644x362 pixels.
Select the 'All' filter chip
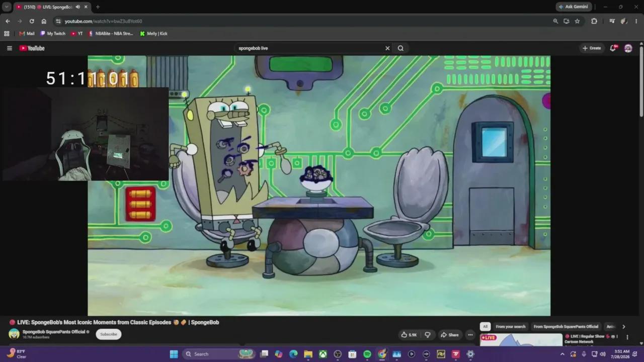[485, 327]
